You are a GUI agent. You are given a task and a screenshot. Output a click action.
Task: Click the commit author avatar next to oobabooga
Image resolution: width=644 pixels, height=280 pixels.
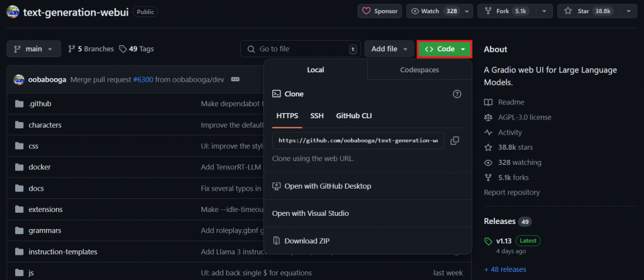[x=19, y=79]
